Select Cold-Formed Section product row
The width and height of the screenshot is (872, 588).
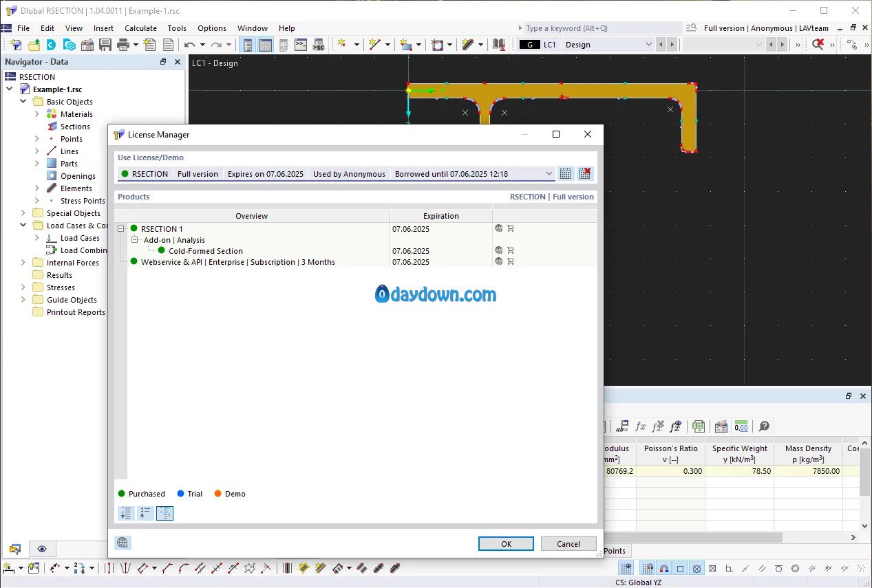tap(206, 251)
